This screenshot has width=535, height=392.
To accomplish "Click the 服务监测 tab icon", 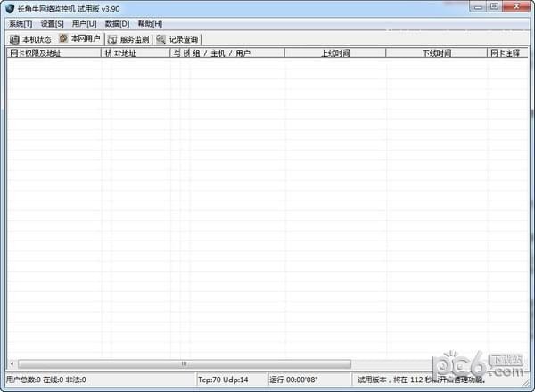I will (112, 39).
